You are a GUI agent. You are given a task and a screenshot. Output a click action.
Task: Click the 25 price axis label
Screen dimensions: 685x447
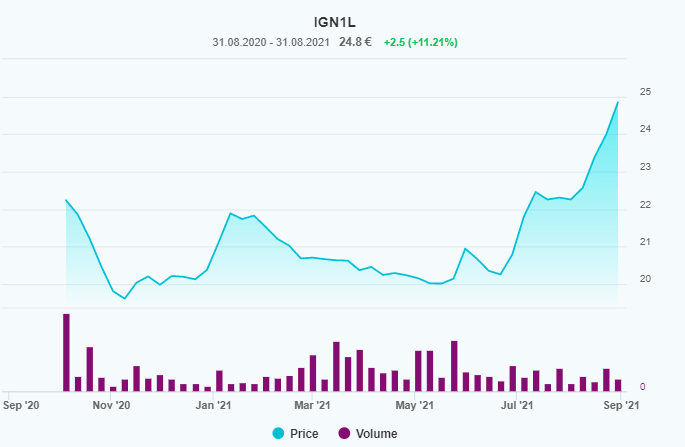point(645,92)
